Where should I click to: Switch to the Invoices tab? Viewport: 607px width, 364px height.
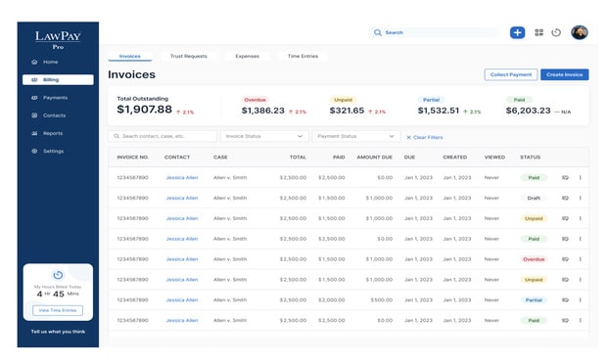click(x=129, y=56)
